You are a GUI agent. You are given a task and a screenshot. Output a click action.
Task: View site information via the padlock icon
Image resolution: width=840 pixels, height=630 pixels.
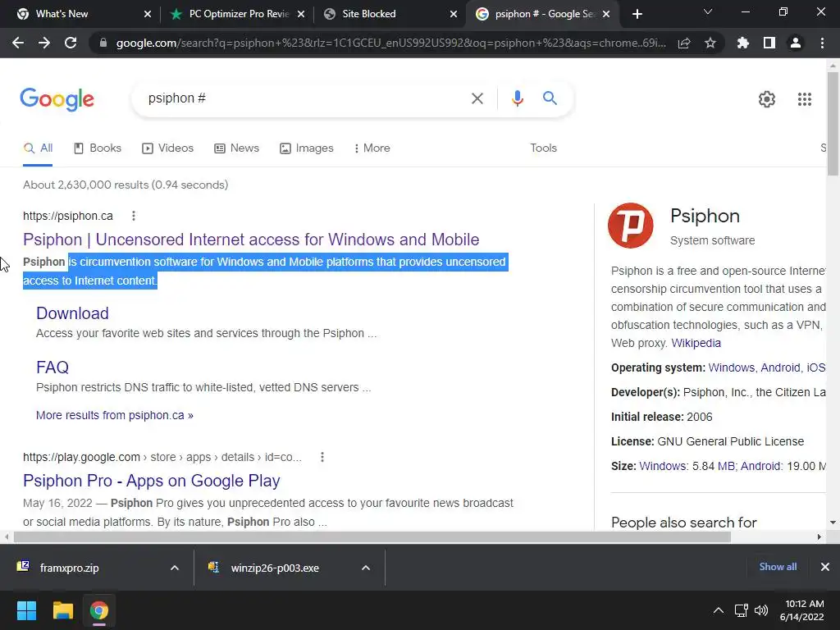click(103, 43)
